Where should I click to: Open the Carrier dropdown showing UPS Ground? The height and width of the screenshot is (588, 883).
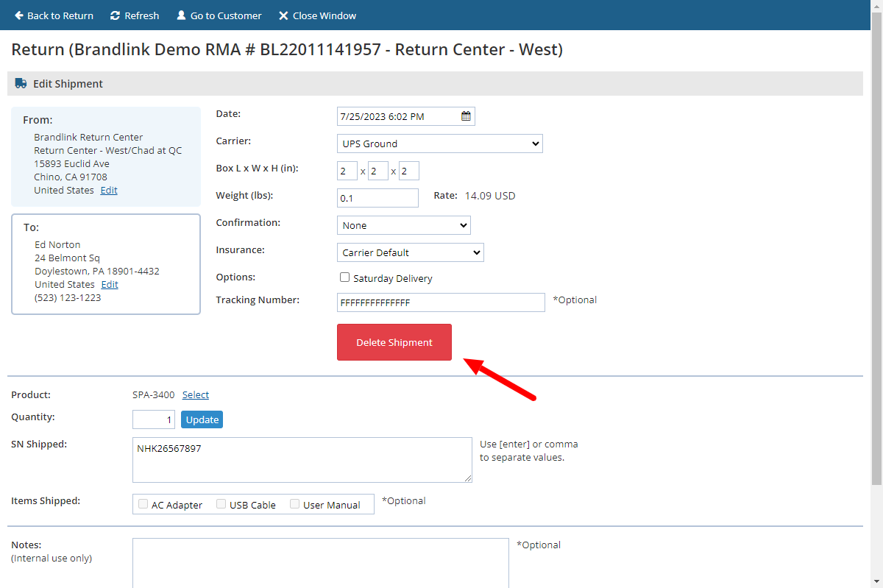(x=439, y=143)
